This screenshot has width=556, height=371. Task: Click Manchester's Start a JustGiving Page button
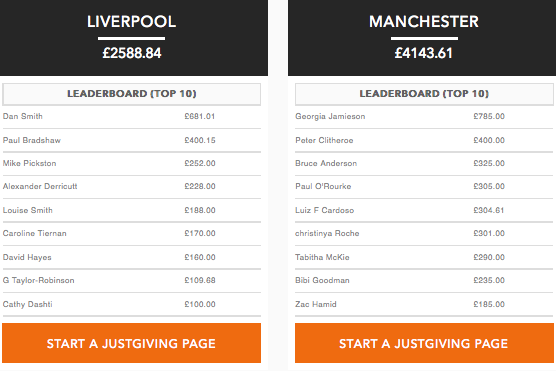click(424, 343)
